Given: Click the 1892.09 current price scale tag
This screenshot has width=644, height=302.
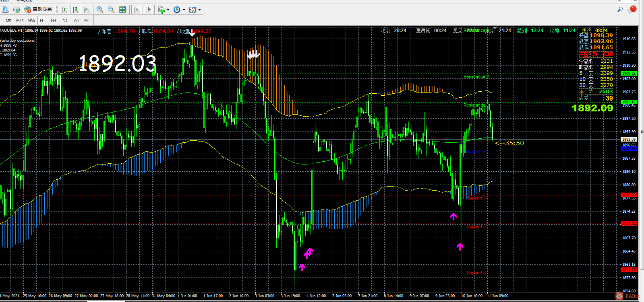Looking at the screenshot, I should pyautogui.click(x=629, y=140).
